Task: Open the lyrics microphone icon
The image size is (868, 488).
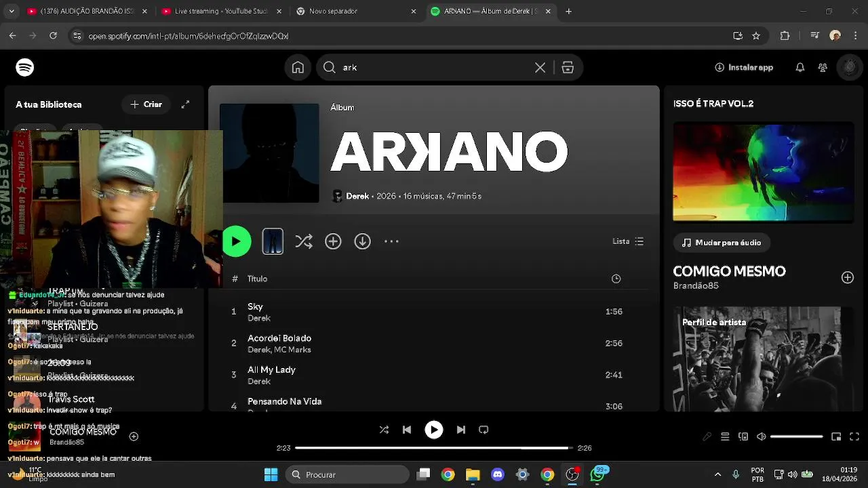Action: point(707,436)
